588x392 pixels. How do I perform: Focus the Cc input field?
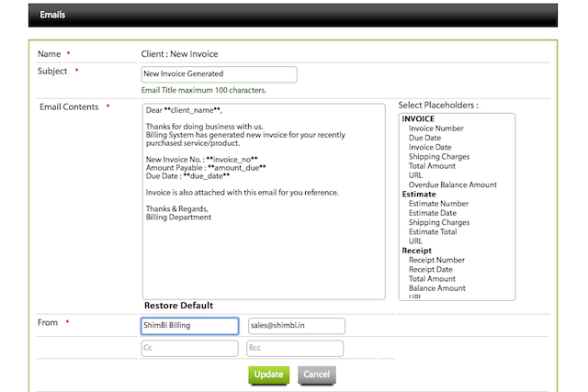tap(189, 349)
